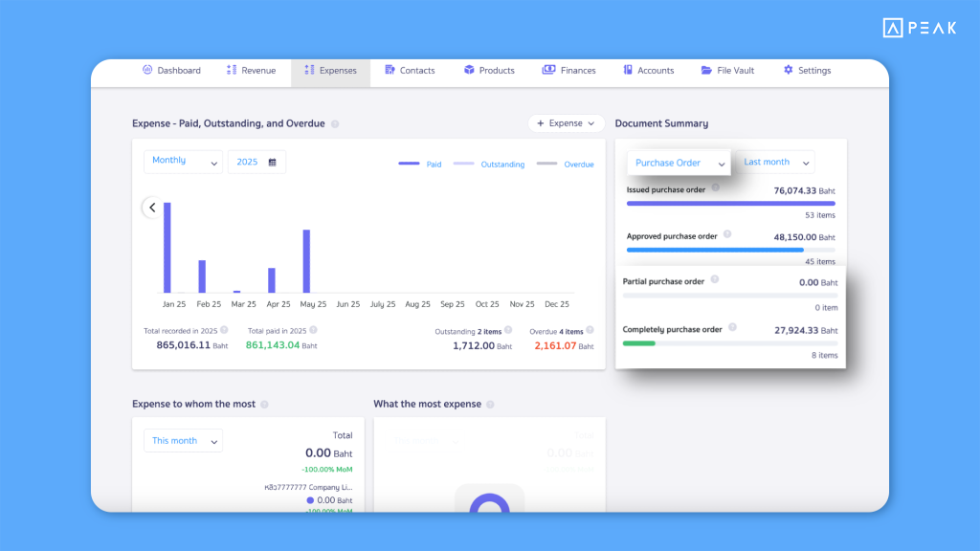980x551 pixels.
Task: Click help icon beside Approved purchase order
Action: [x=727, y=235]
